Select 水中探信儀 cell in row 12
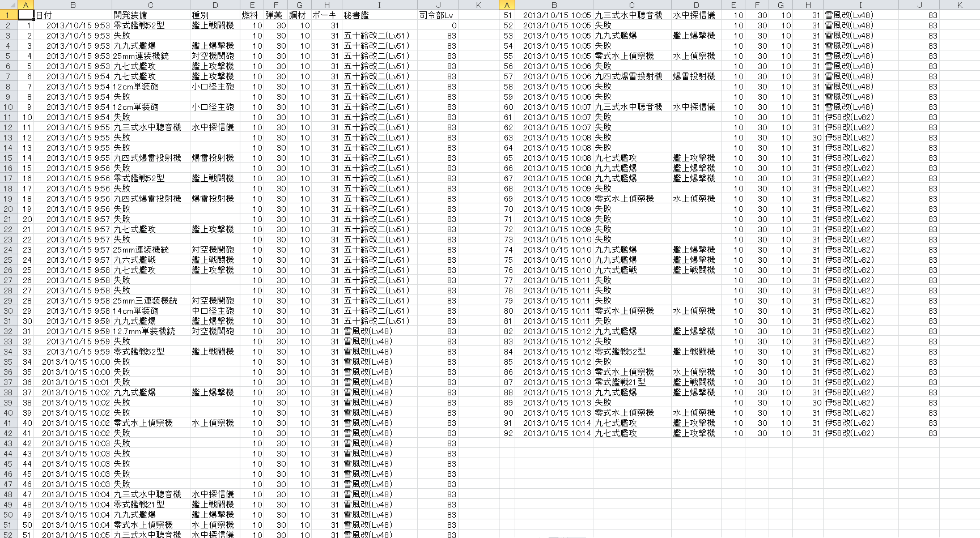 click(x=215, y=127)
